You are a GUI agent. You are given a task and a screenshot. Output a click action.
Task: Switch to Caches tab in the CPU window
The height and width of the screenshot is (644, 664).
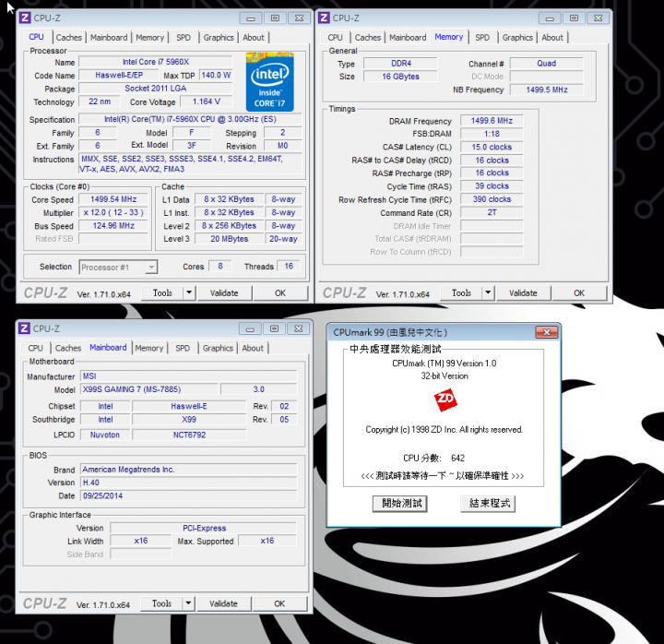[68, 38]
